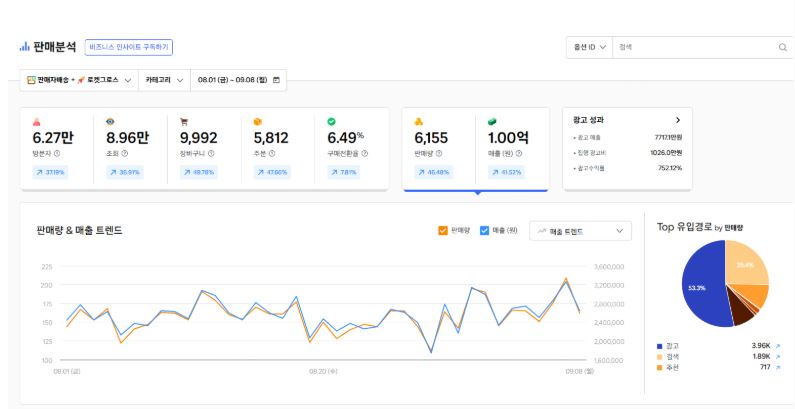The width and height of the screenshot is (795, 409).
Task: Open the 광고 성과 panel title
Action: pos(588,121)
